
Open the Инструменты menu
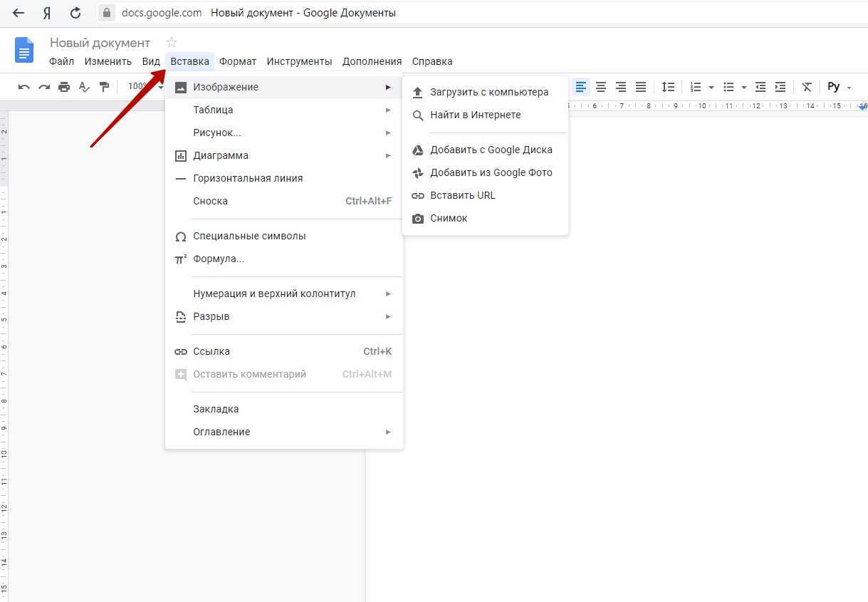tap(299, 61)
